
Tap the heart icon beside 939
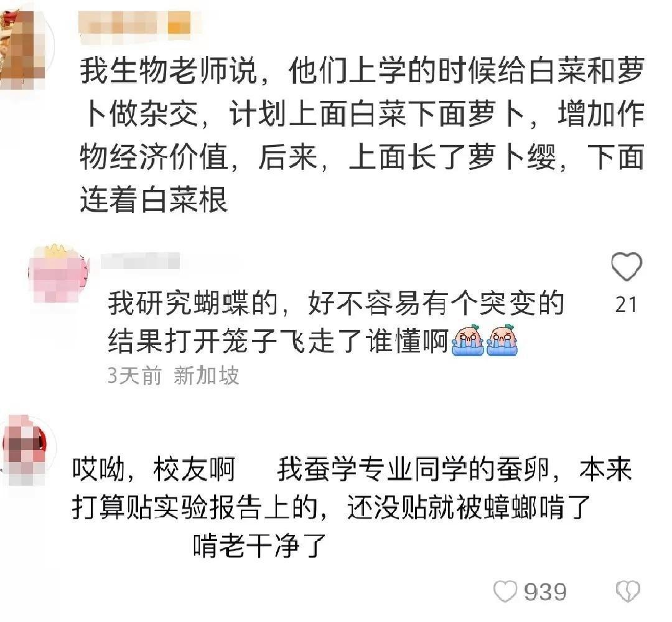tap(506, 592)
